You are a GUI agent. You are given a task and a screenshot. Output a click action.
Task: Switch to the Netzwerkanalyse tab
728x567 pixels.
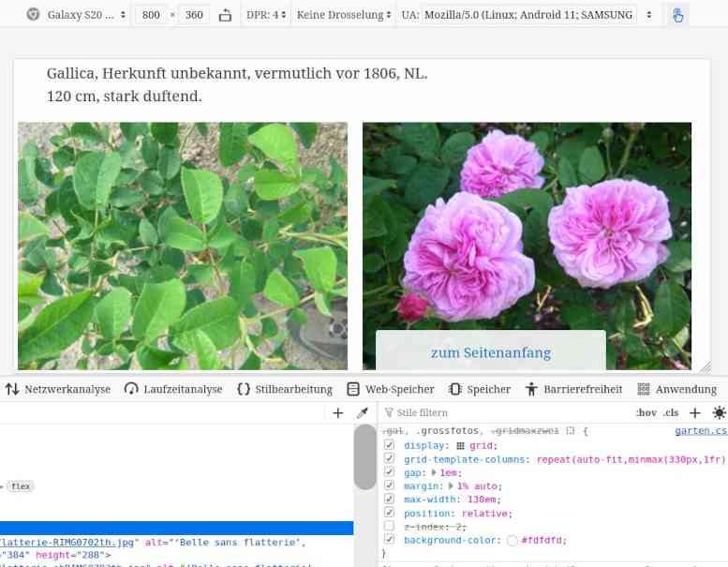tap(58, 389)
